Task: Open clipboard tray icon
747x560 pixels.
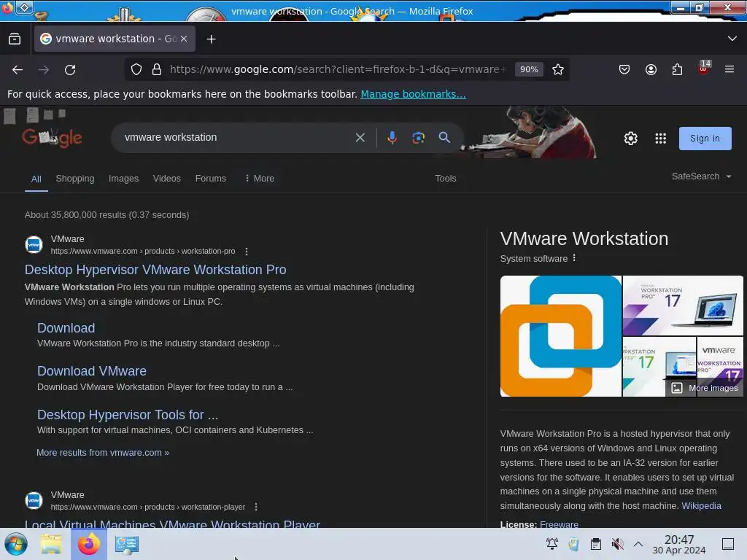Action: [595, 544]
